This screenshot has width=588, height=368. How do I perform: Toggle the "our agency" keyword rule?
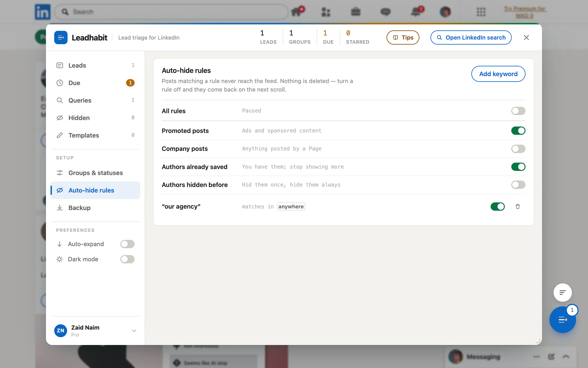[x=498, y=206]
